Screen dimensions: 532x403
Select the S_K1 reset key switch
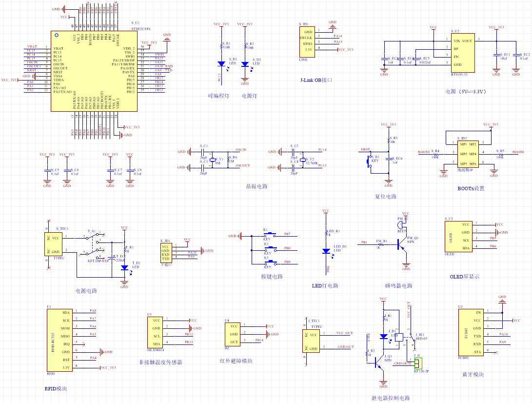click(369, 160)
